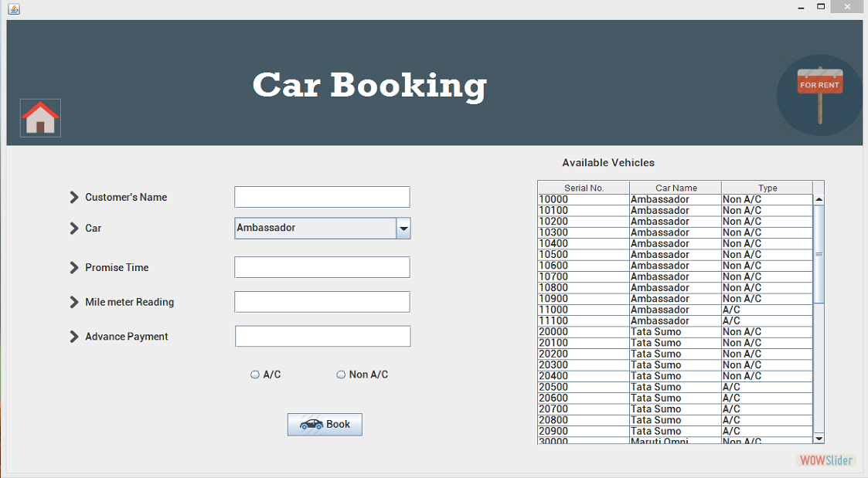The width and height of the screenshot is (868, 478).
Task: Focus the Promise Time input field
Action: (322, 267)
